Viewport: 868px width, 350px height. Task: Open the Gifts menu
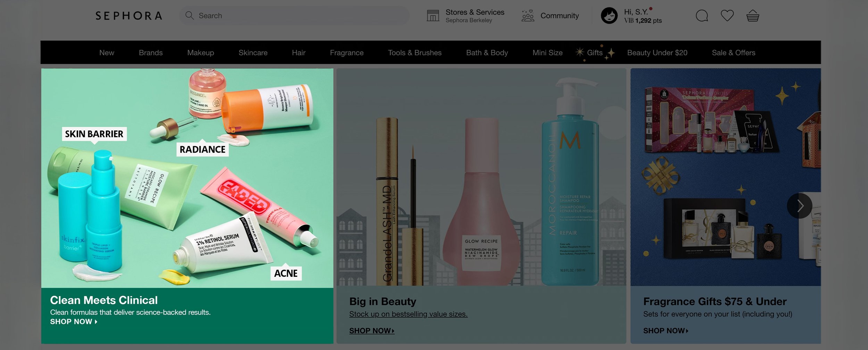click(595, 53)
